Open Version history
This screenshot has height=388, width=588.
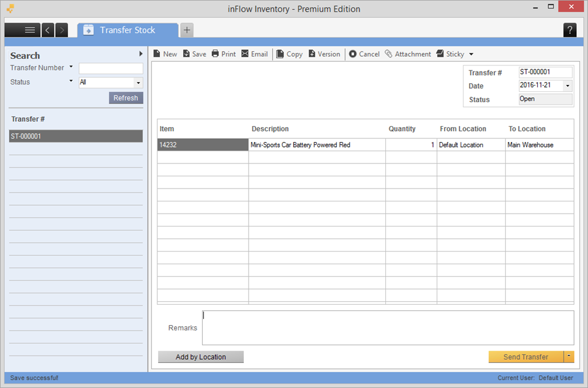click(324, 54)
